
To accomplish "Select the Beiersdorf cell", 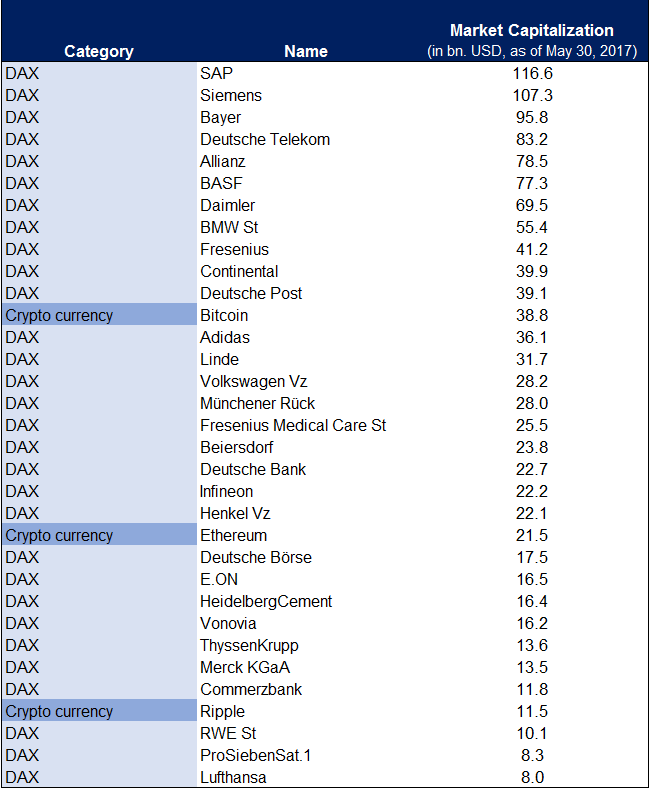I will pyautogui.click(x=237, y=447).
